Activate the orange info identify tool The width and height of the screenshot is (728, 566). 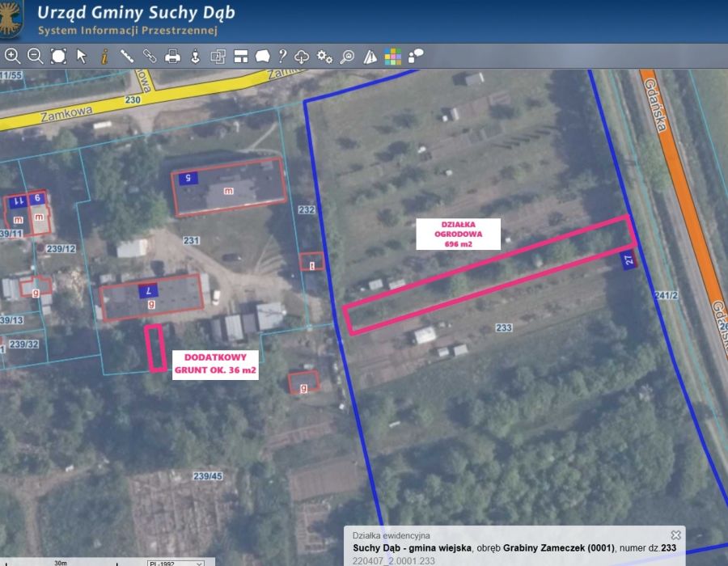pos(104,56)
